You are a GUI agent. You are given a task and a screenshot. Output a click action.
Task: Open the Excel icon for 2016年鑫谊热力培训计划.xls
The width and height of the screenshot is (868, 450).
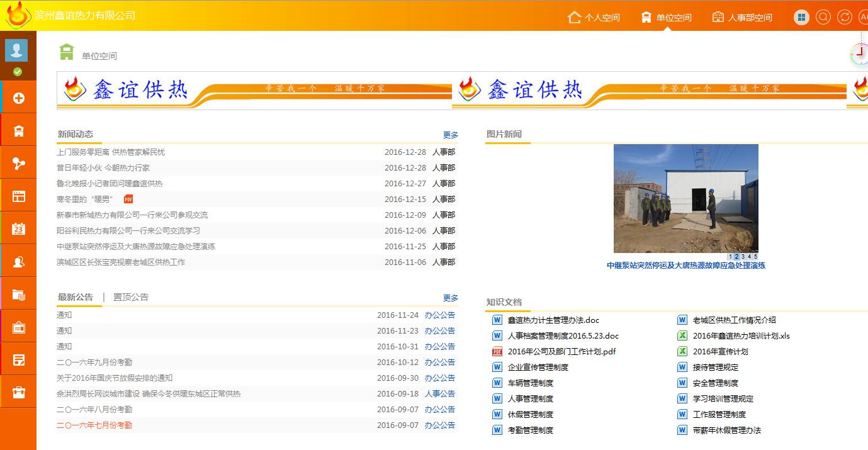pos(682,335)
